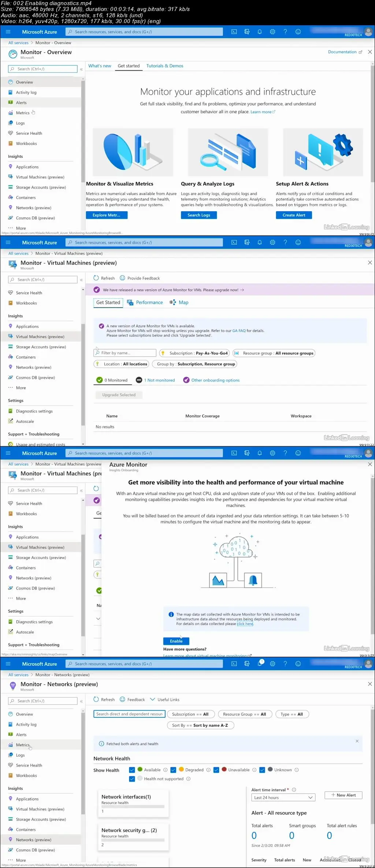375x868 pixels.
Task: Open Group by: Subscription, Resource group filter
Action: click(x=195, y=364)
